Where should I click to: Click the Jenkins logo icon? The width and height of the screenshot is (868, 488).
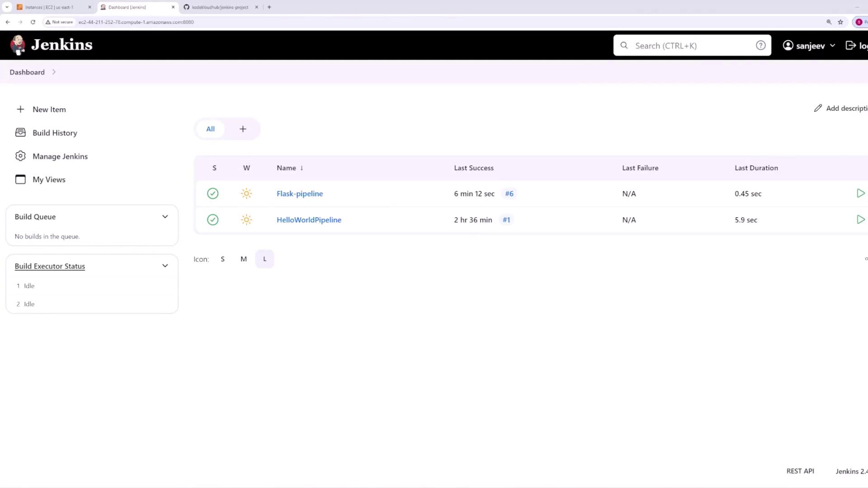tap(18, 45)
